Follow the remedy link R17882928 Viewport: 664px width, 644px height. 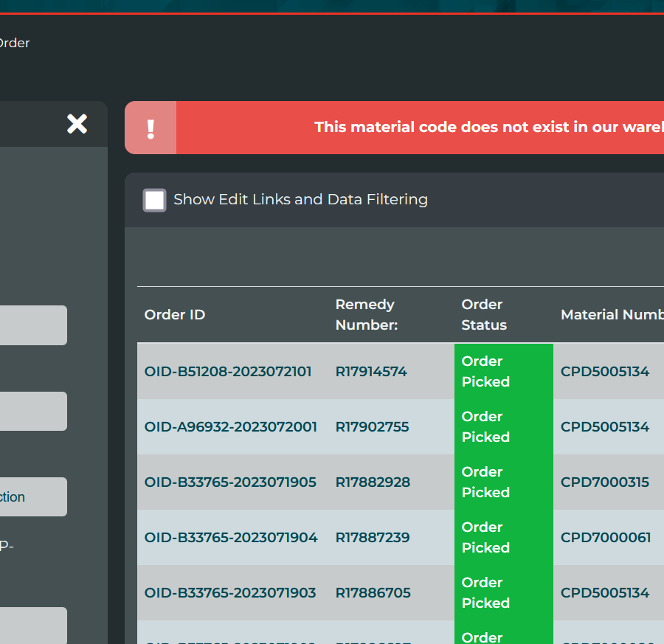[x=372, y=482]
